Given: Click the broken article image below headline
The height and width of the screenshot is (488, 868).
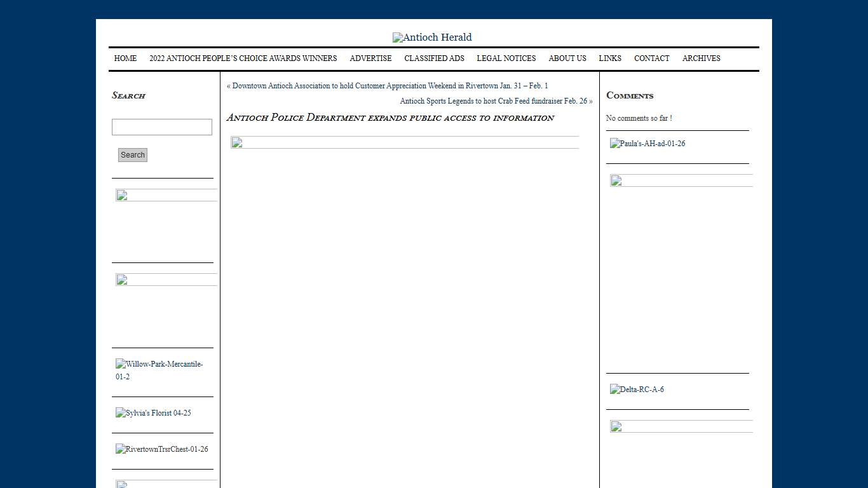Looking at the screenshot, I should tap(405, 142).
